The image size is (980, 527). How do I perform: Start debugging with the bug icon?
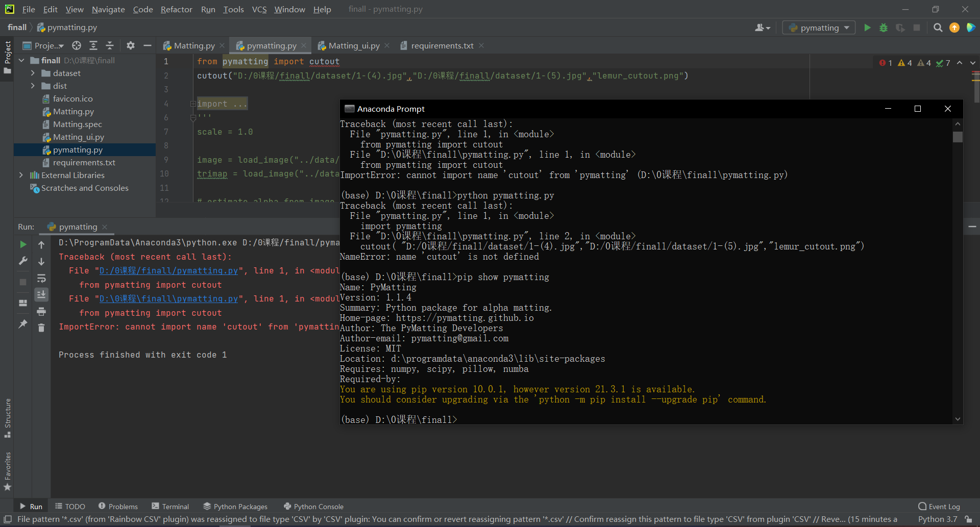coord(884,28)
